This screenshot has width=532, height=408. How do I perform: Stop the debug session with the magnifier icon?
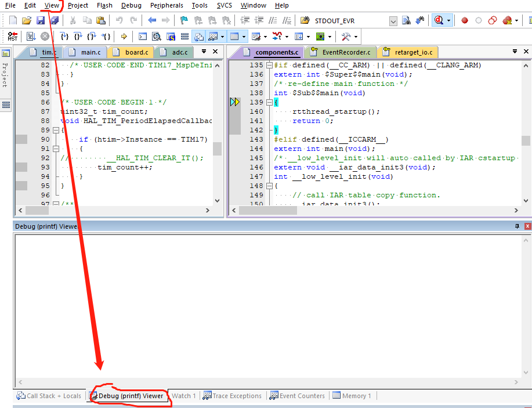[439, 19]
